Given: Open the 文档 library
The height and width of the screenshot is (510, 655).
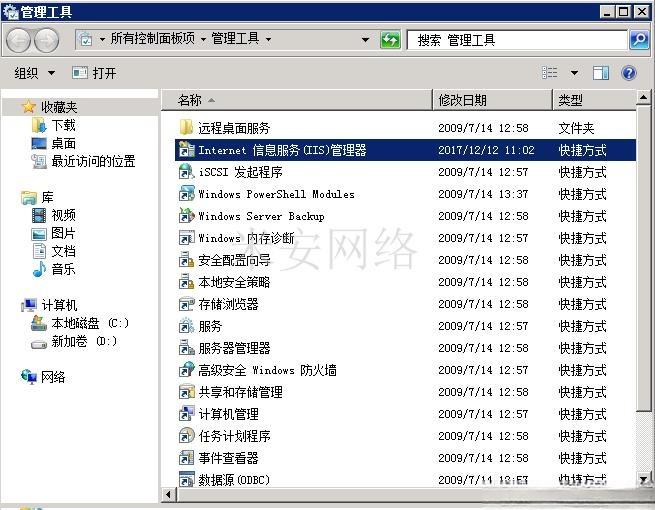Looking at the screenshot, I should pos(63,251).
